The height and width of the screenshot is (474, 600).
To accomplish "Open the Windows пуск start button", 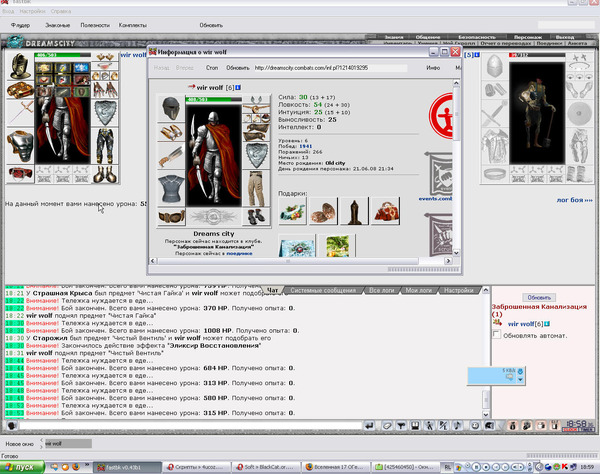I will pos(22,467).
